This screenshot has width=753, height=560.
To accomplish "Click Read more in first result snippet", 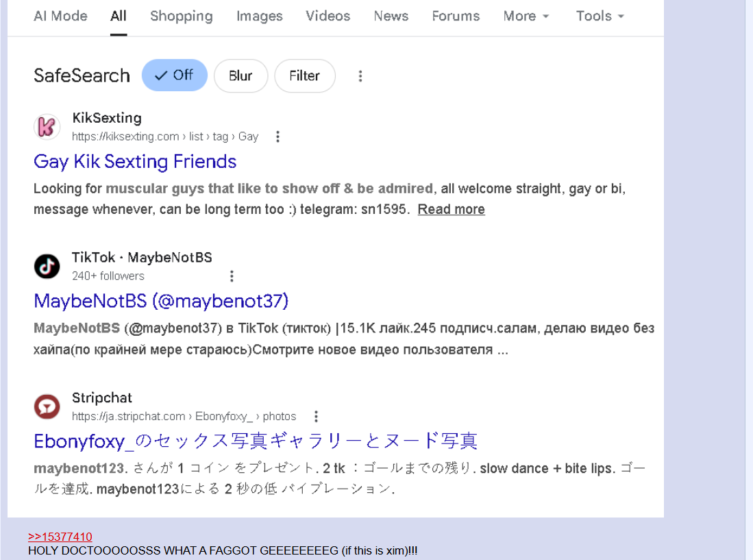I will pos(451,209).
